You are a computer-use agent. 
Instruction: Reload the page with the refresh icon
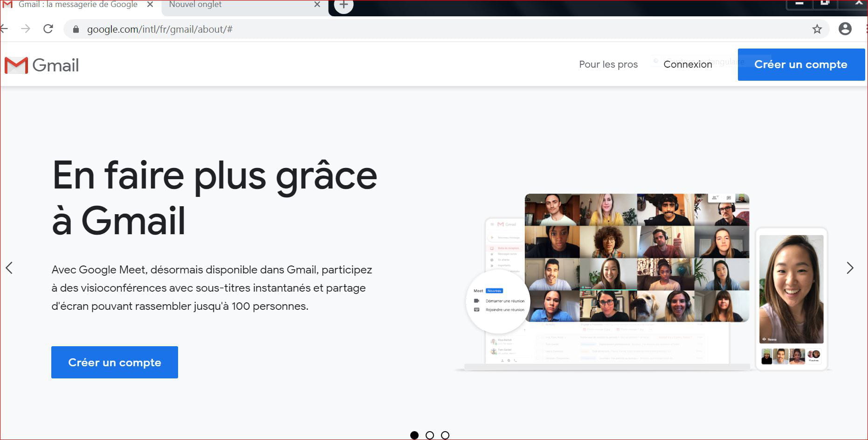tap(48, 29)
